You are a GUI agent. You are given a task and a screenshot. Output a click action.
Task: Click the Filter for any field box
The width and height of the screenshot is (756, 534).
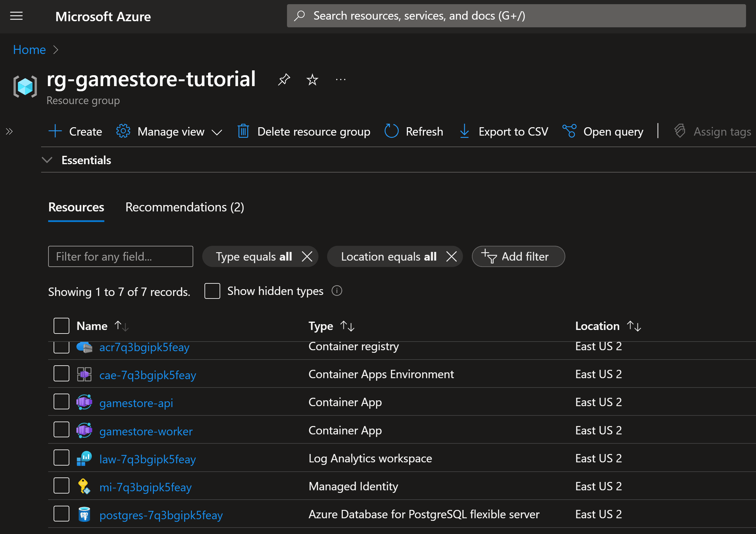[120, 256]
